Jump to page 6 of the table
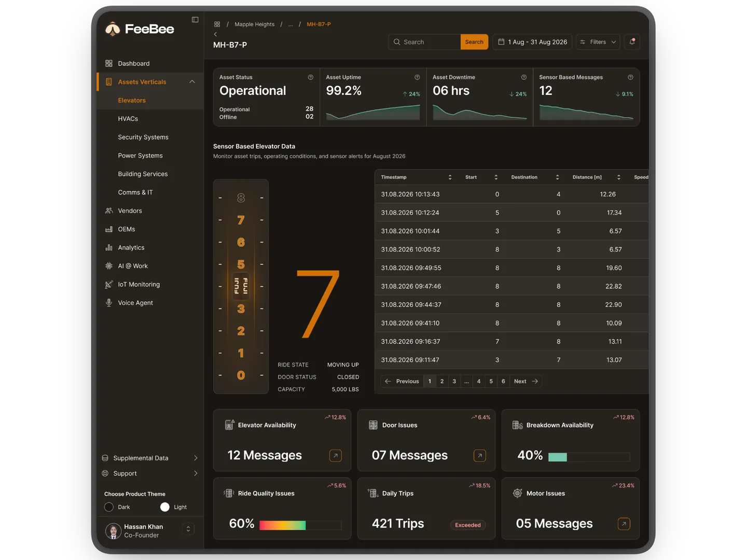The width and height of the screenshot is (747, 560). (503, 381)
